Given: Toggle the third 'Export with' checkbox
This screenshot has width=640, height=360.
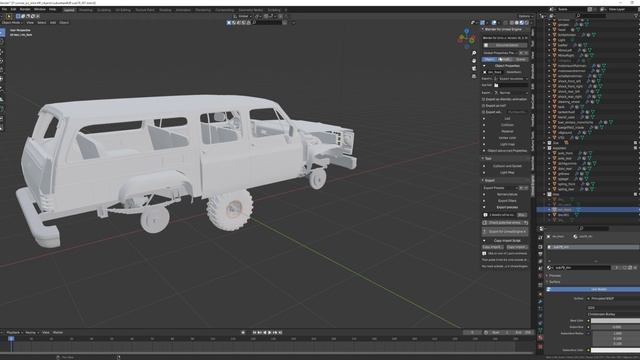Looking at the screenshot, I should (484, 112).
